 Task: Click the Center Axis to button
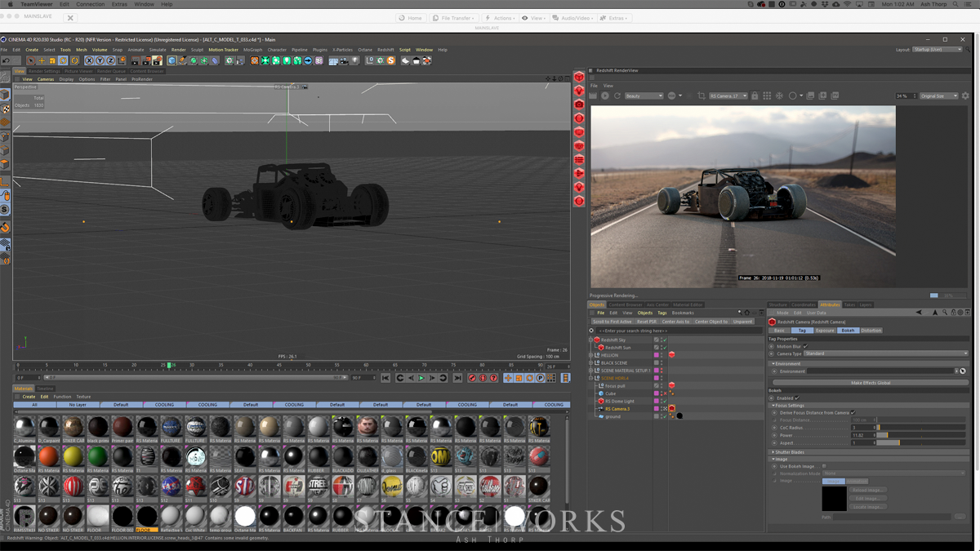point(676,322)
